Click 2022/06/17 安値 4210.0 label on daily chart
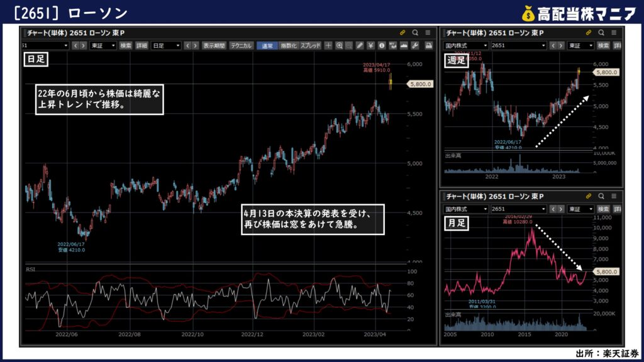The image size is (644, 362). (71, 247)
